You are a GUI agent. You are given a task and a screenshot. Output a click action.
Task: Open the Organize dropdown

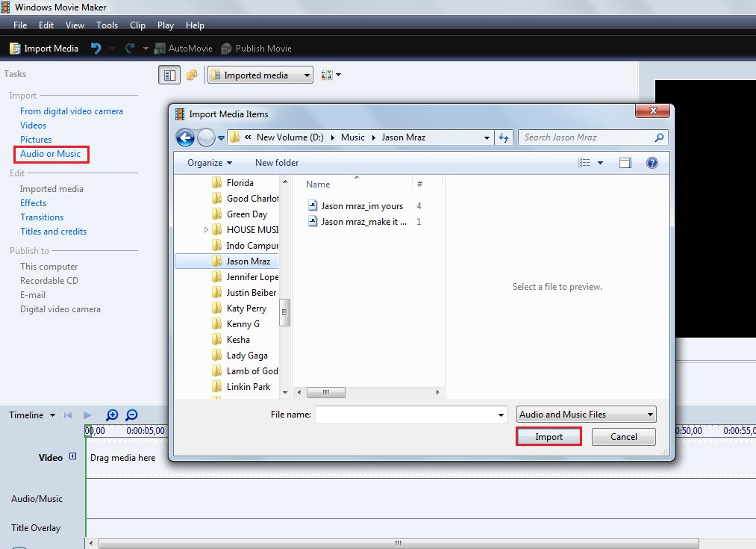(210, 163)
